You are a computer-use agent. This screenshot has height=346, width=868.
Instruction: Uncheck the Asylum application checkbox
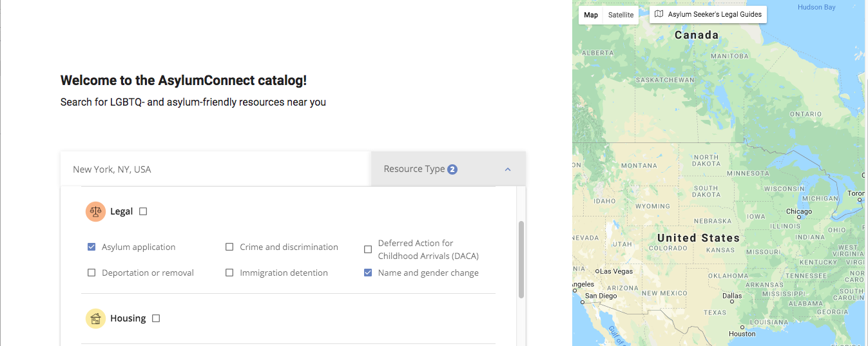point(92,247)
